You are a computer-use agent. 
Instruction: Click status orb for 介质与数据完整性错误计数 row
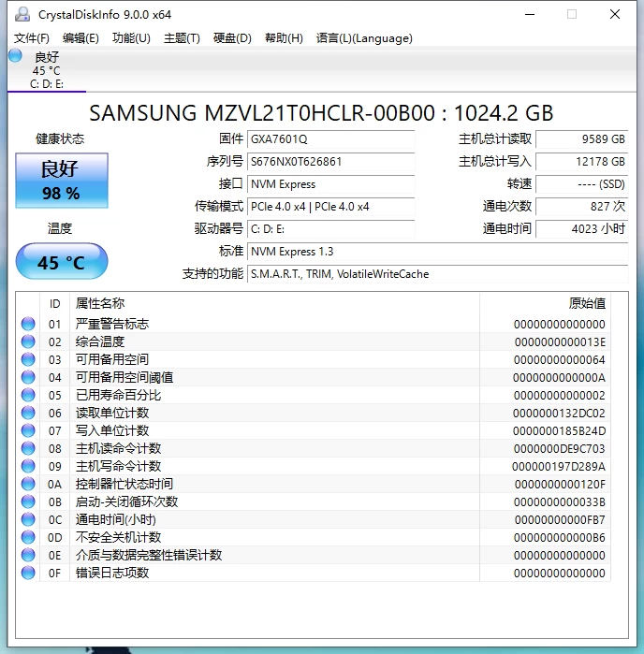point(28,555)
